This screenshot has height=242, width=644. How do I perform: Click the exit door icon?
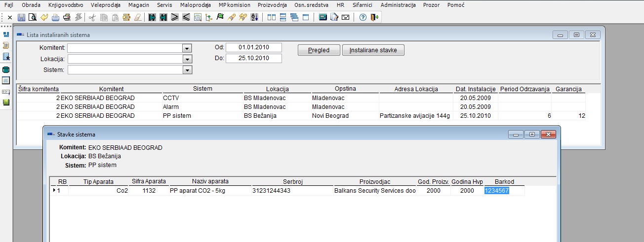[x=374, y=17]
